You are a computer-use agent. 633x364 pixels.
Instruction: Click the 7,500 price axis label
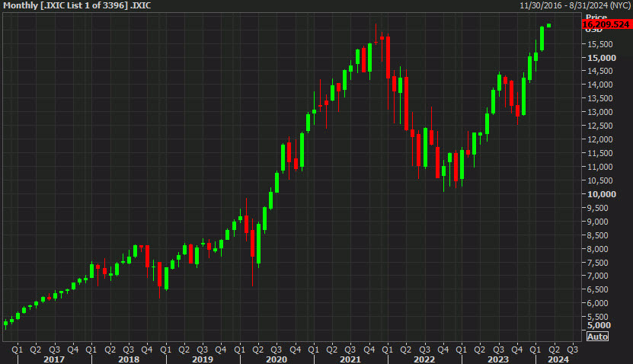tap(597, 263)
